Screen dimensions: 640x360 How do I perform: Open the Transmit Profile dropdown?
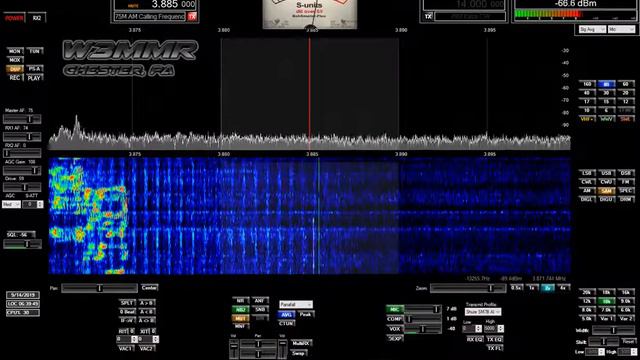click(483, 312)
